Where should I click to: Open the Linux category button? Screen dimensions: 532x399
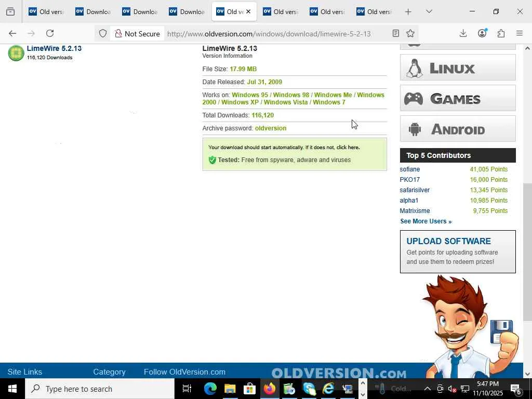click(458, 68)
